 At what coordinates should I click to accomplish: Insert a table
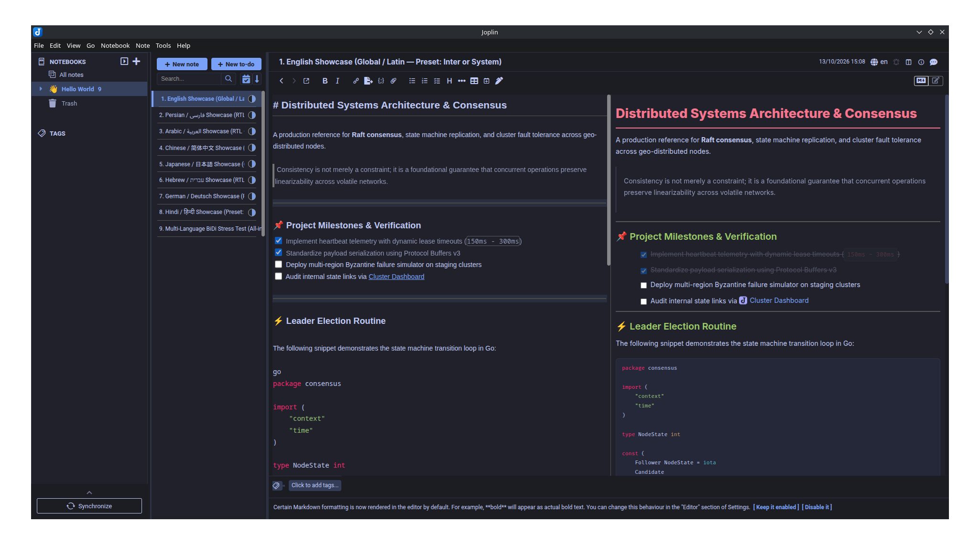[x=474, y=81]
